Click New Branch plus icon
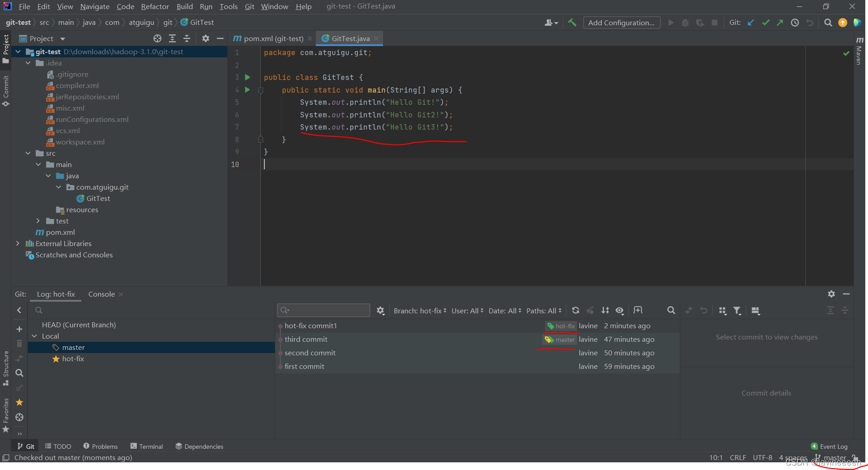This screenshot has width=868, height=470. coord(19,329)
